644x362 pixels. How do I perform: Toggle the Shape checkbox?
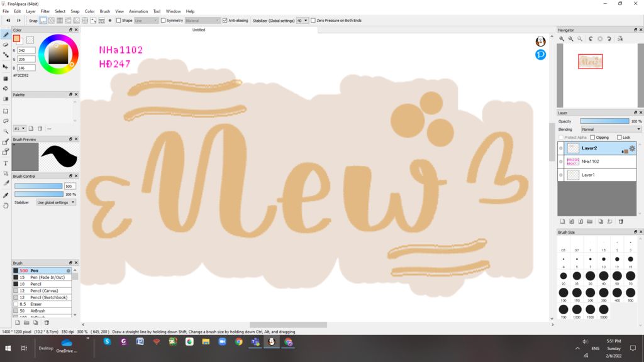coord(119,21)
